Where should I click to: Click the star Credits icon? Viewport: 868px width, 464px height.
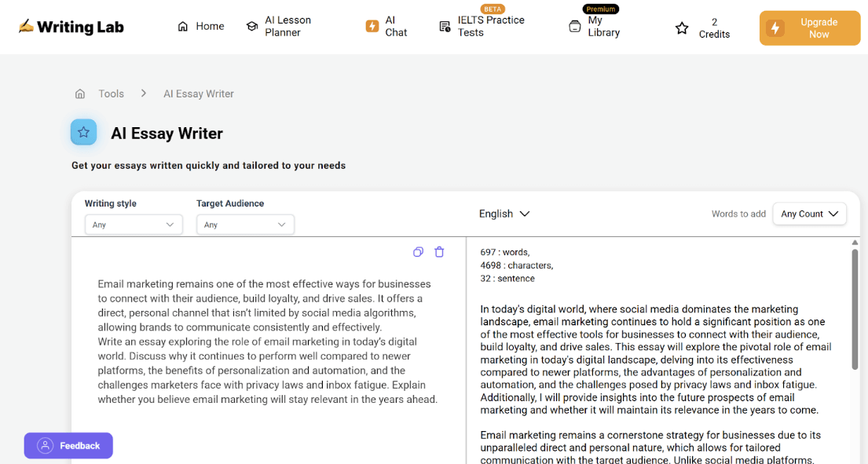coord(681,28)
